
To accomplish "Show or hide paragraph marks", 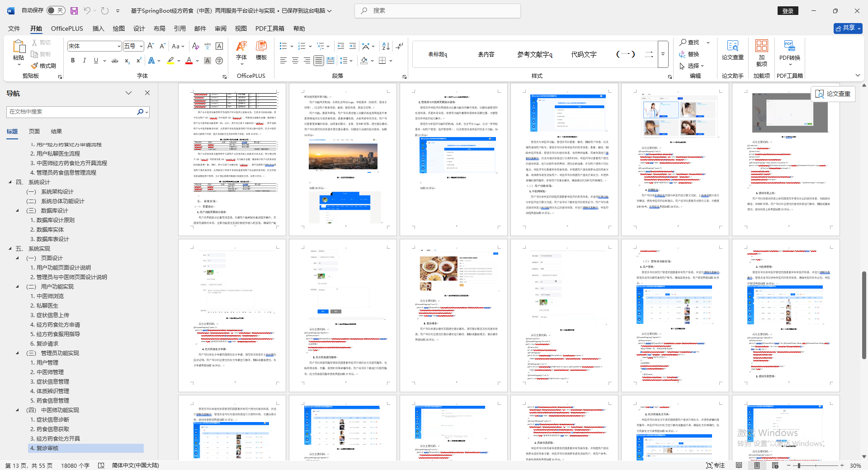I will pos(399,46).
